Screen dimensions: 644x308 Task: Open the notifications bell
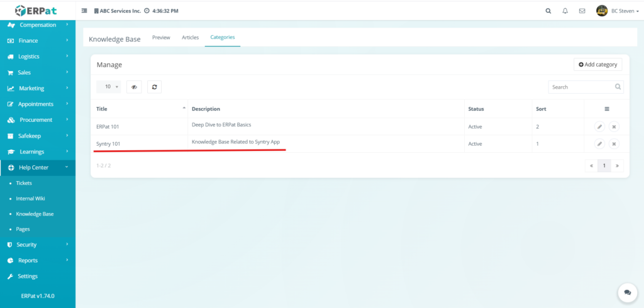565,11
